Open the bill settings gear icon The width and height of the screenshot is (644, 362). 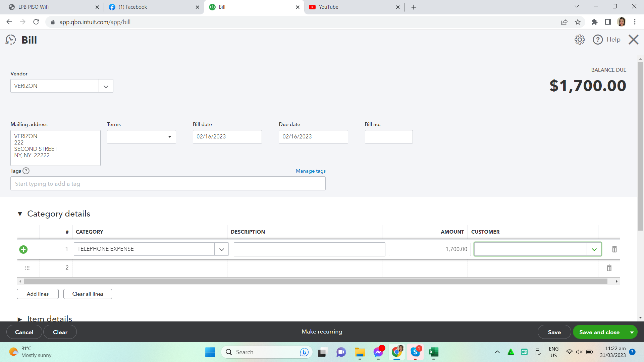tap(579, 40)
